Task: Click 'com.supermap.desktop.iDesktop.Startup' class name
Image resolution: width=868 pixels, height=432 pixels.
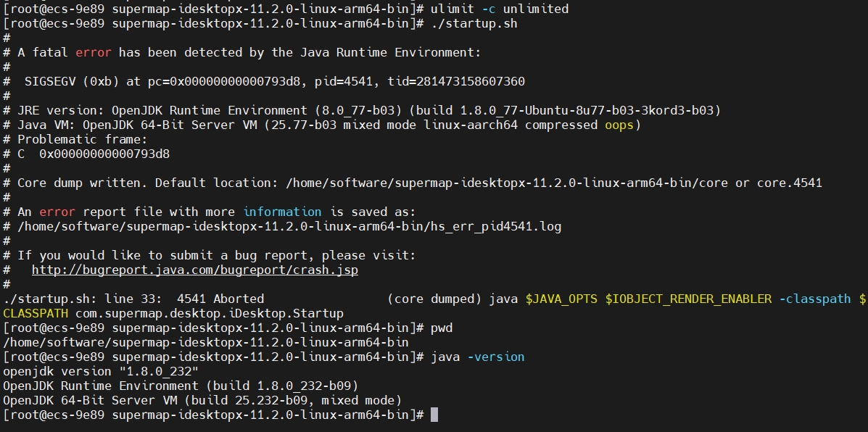Action: (210, 314)
